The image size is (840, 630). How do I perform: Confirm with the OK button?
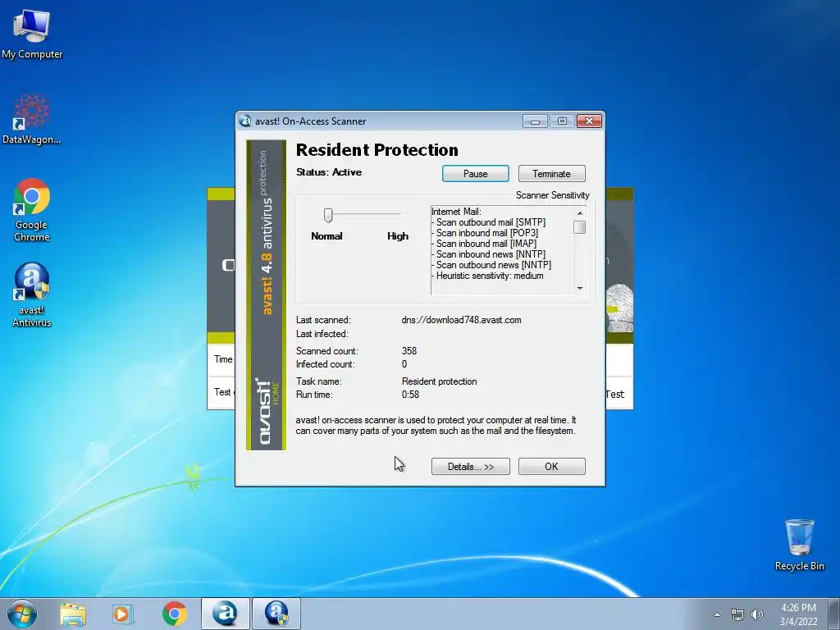coord(552,467)
